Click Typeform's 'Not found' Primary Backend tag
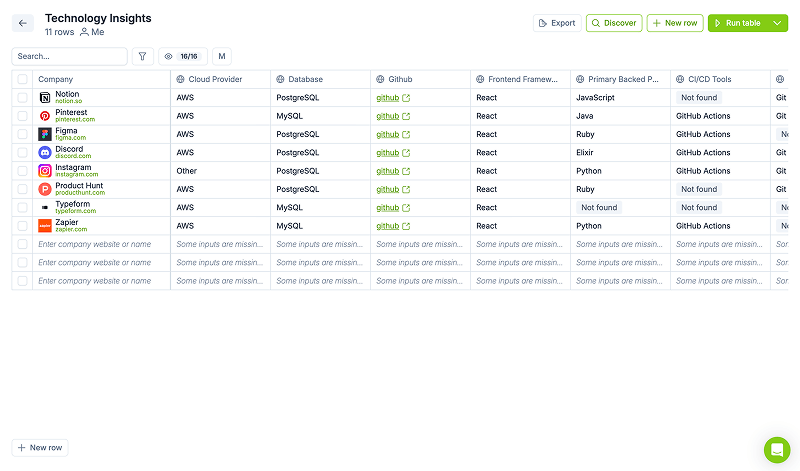This screenshot has width=800, height=471. tap(599, 208)
